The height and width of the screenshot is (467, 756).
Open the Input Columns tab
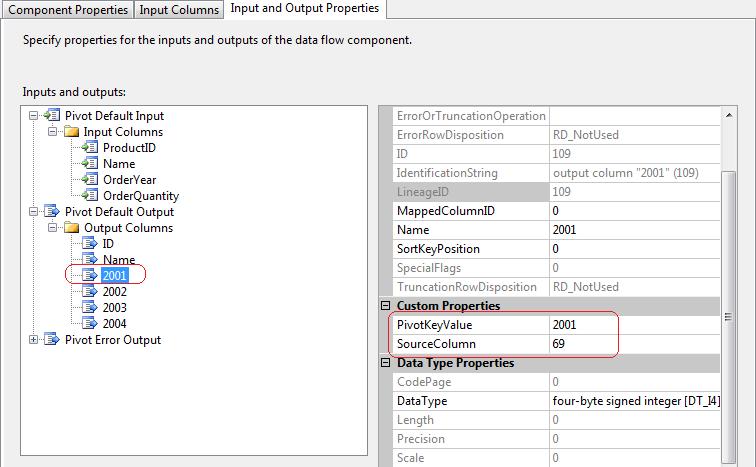(179, 10)
